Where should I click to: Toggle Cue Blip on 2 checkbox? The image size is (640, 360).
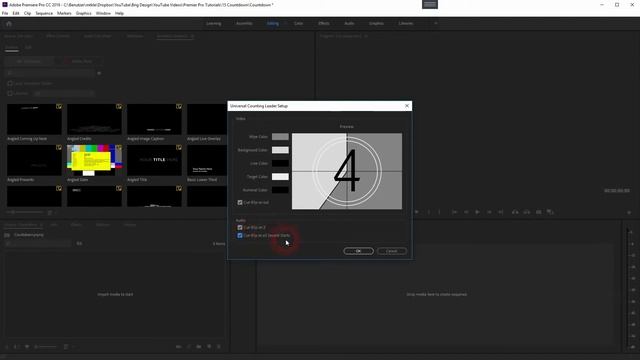click(240, 227)
